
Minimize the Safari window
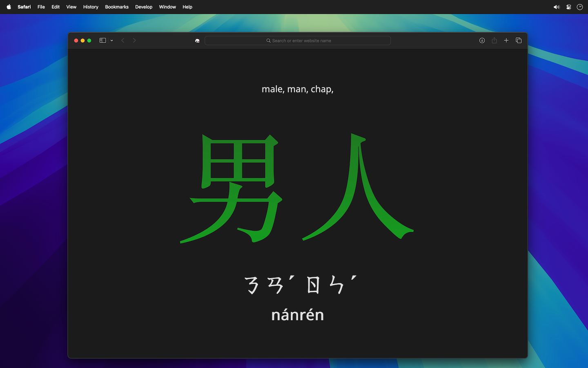(82, 40)
